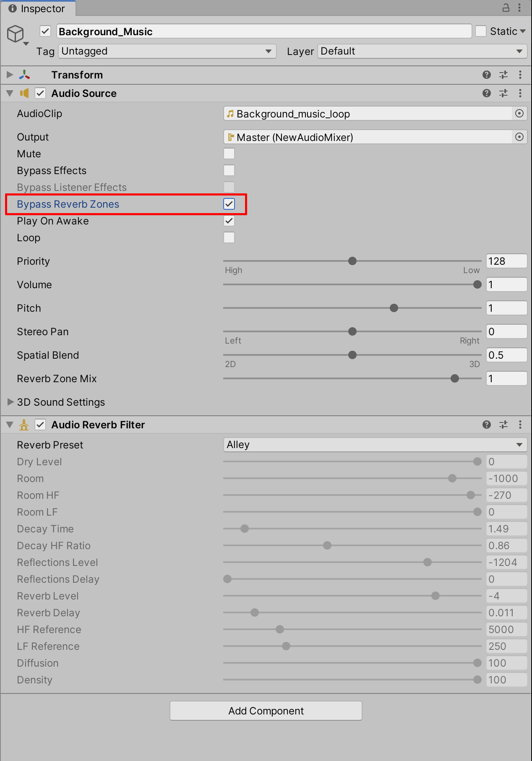The image size is (532, 761).
Task: Open the Reverb Preset dropdown
Action: point(375,445)
